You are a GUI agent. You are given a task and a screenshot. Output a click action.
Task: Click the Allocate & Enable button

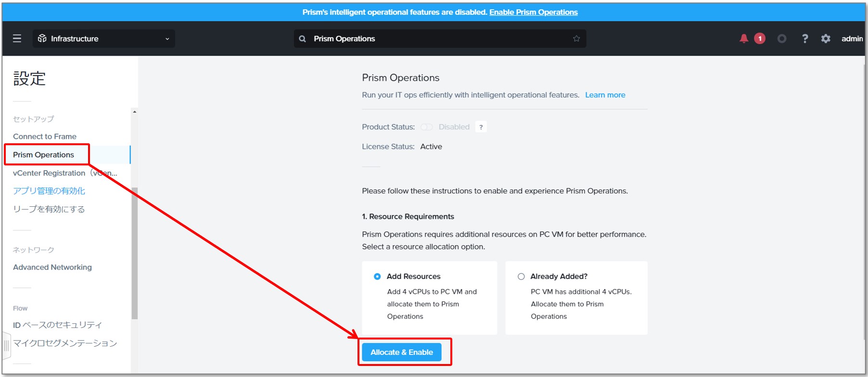(402, 352)
